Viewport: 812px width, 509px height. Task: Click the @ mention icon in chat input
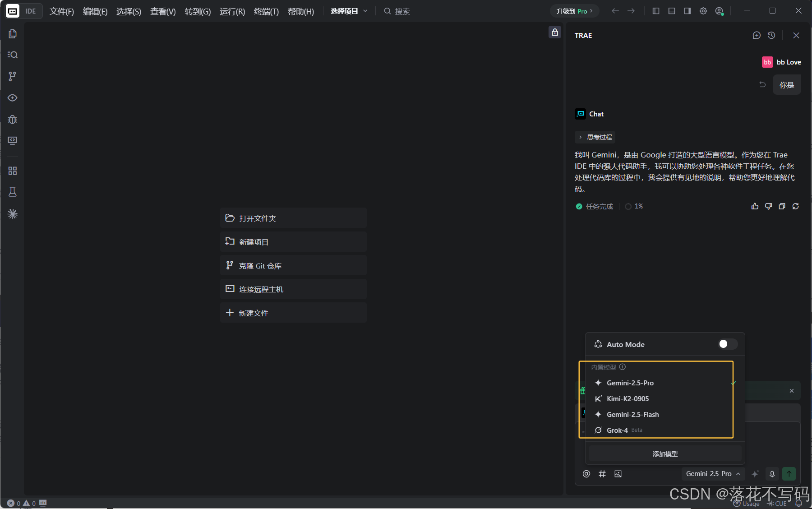pos(586,474)
